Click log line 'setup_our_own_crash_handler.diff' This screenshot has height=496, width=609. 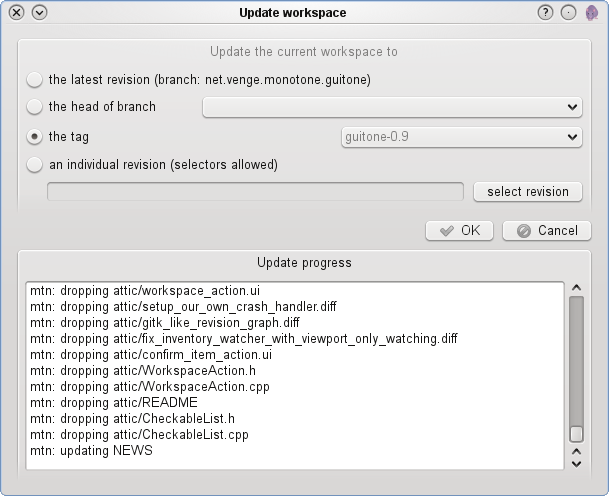point(183,307)
